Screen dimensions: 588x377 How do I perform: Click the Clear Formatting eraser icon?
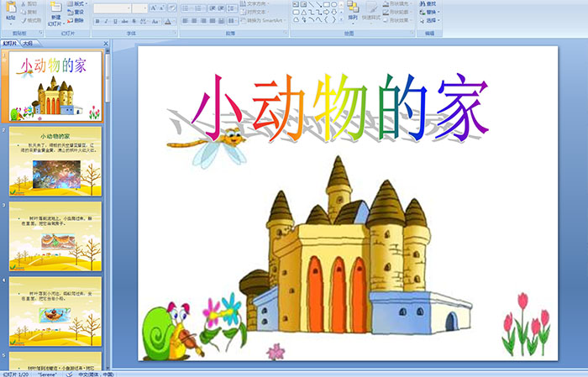[x=172, y=8]
